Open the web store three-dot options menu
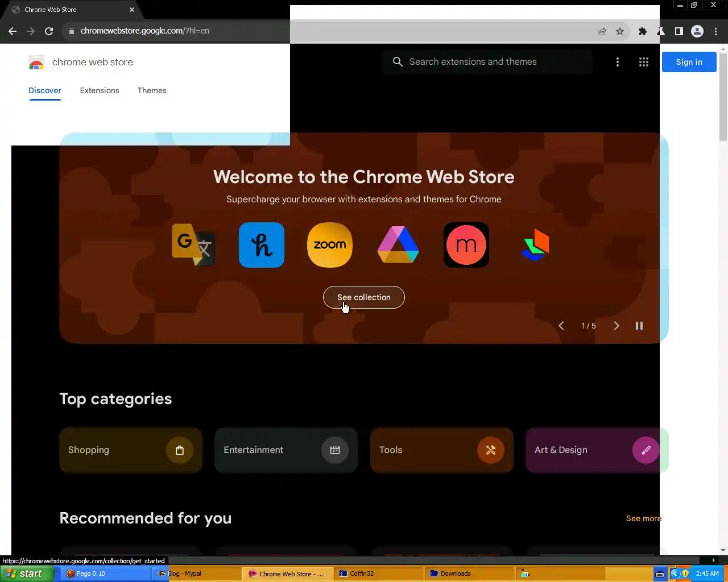Image resolution: width=728 pixels, height=582 pixels. [x=618, y=62]
